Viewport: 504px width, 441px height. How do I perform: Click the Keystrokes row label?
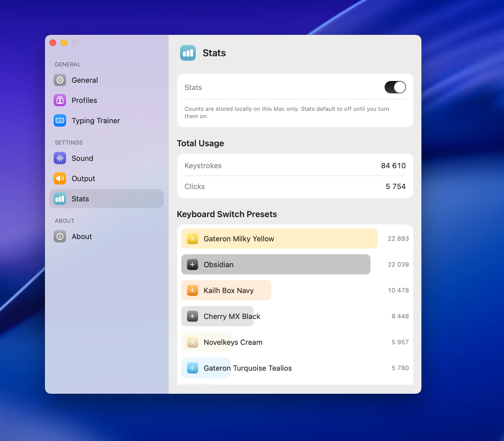pyautogui.click(x=203, y=166)
